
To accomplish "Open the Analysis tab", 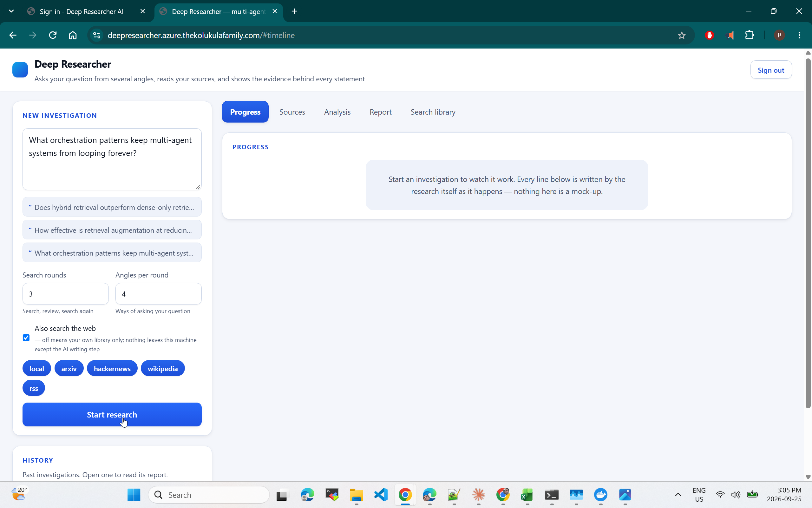I will (x=337, y=112).
